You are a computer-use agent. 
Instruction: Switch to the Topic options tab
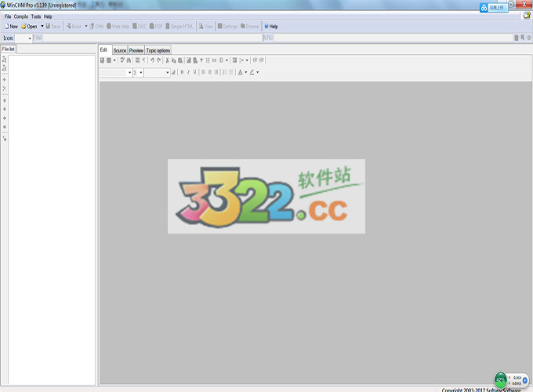[158, 50]
